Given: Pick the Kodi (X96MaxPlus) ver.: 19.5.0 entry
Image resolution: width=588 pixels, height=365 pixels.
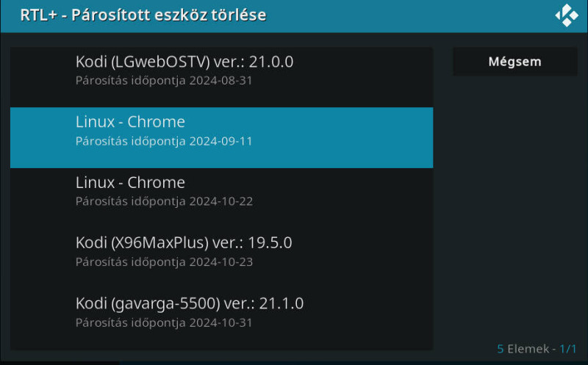Looking at the screenshot, I should point(222,259).
